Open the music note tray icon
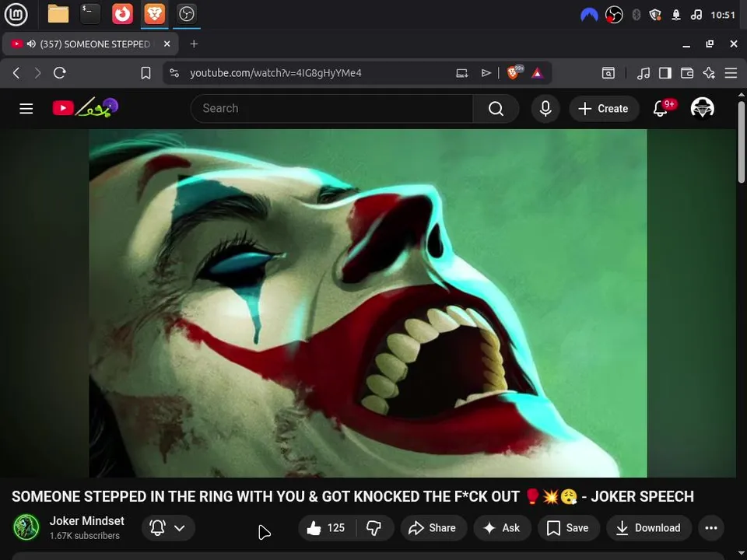 (x=696, y=16)
